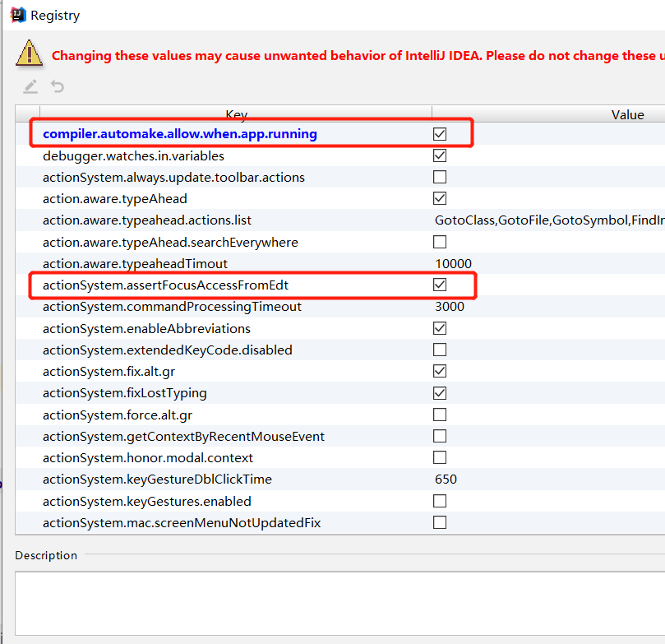Click the yellow warning triangle icon

click(x=29, y=53)
